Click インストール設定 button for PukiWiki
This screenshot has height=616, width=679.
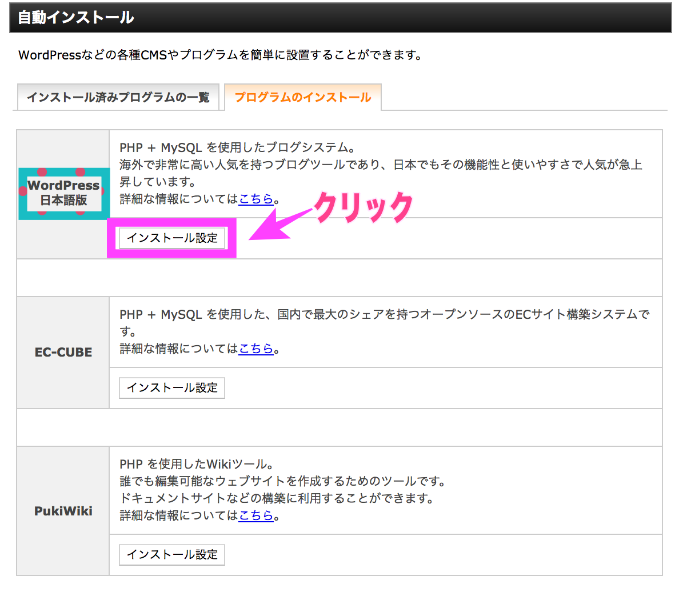pos(172,554)
